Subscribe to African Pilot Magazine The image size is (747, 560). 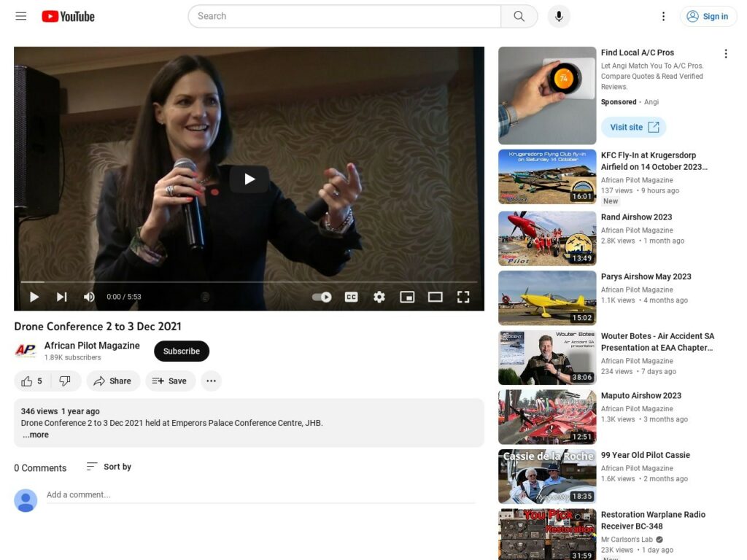[x=182, y=351]
